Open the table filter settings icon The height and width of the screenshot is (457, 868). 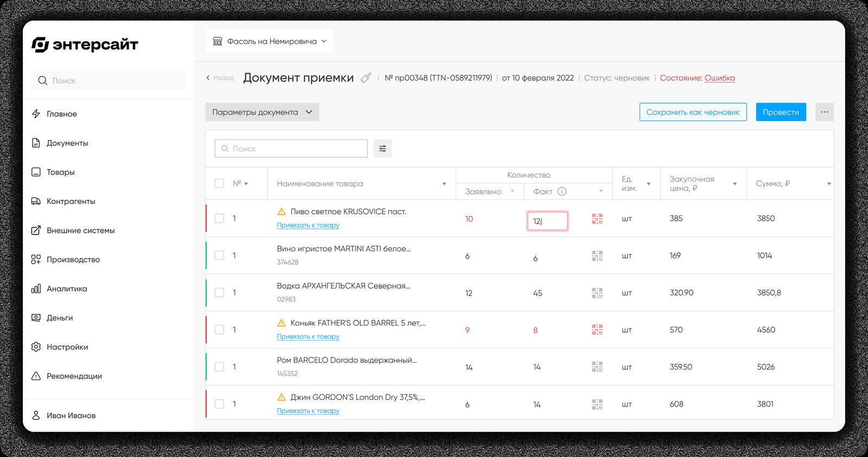[x=382, y=149]
